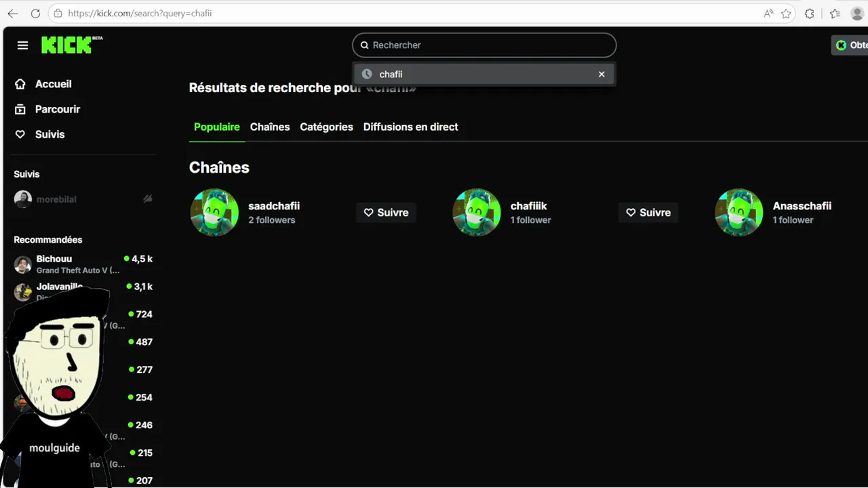Image resolution: width=868 pixels, height=488 pixels.
Task: Click the '1 follower' text under Anasschafii
Action: 793,220
